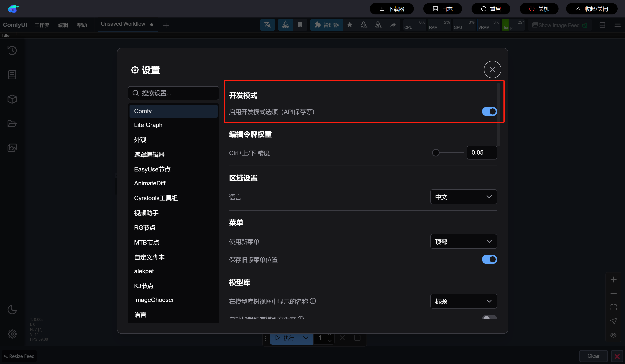Open 使用新菜单 dropdown showing 顶部
Viewport: 625px width, 364px height.
coord(464,242)
